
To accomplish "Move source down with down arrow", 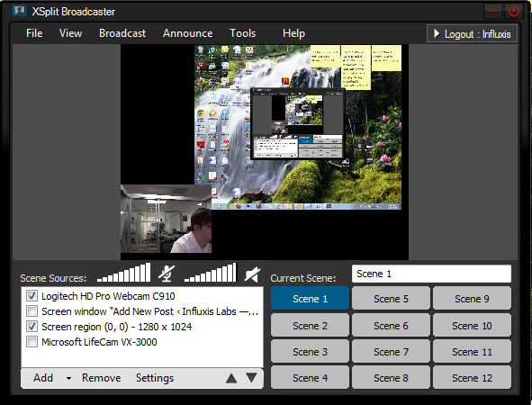I will coord(251,377).
